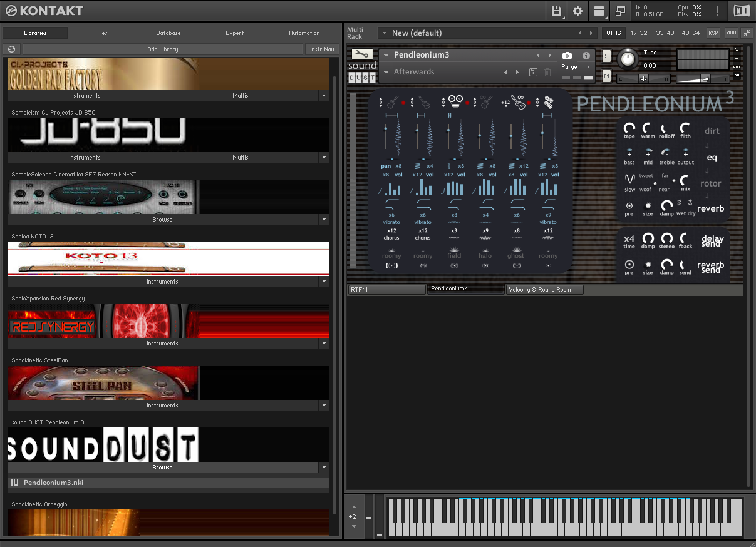Click the first electric guitar source icon
Image resolution: width=756 pixels, height=547 pixels.
click(x=393, y=102)
